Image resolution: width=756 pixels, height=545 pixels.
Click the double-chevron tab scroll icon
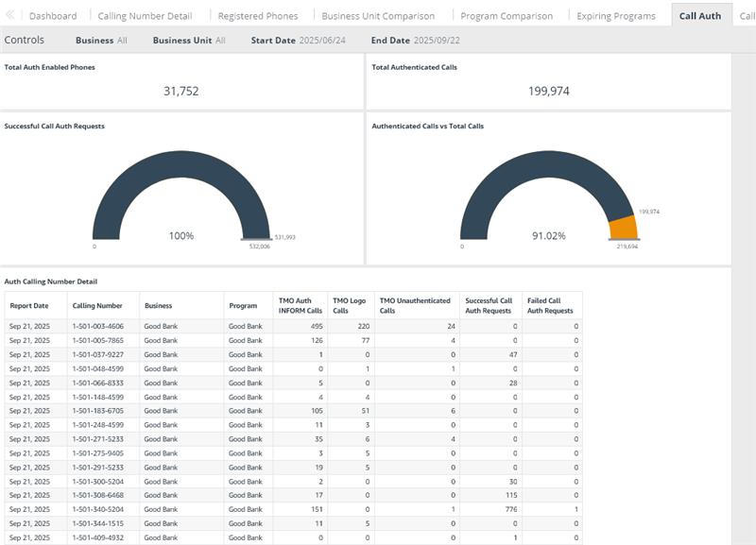[x=10, y=15]
